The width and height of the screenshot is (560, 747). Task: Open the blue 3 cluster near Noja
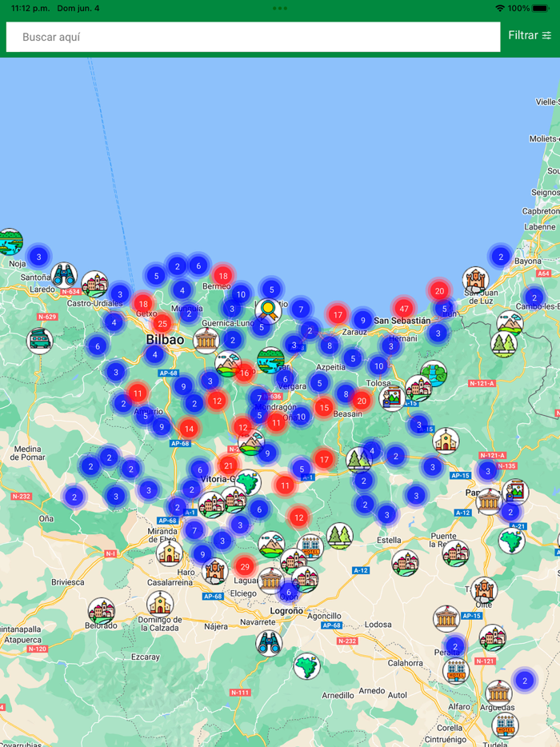point(39,257)
